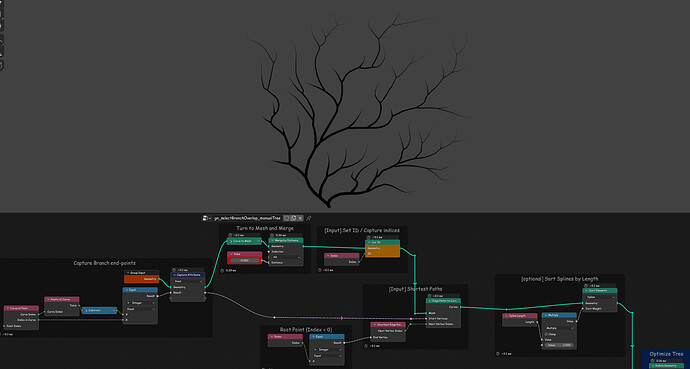
Task: Open Spline domain dropdown in Sort Elements
Action: [x=600, y=297]
